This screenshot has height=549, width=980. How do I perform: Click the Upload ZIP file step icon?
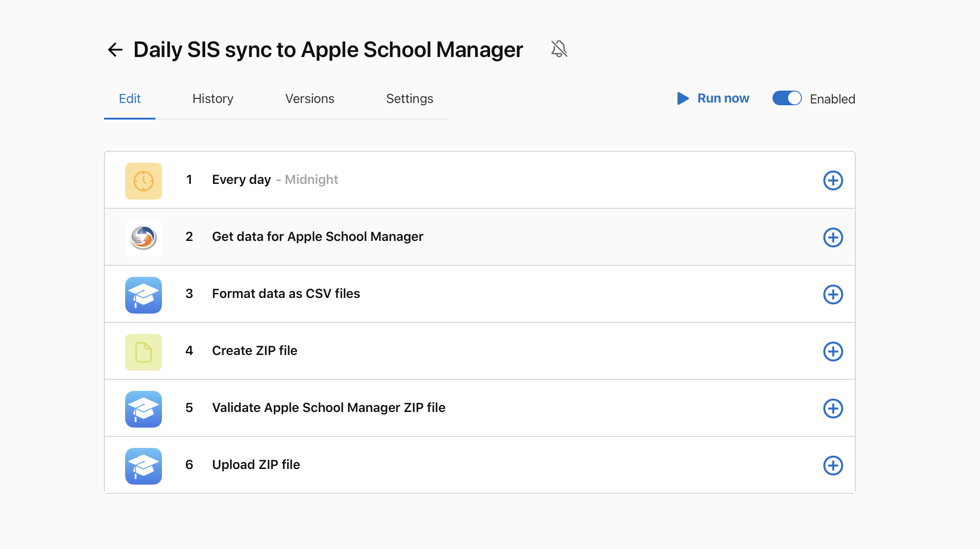point(143,466)
